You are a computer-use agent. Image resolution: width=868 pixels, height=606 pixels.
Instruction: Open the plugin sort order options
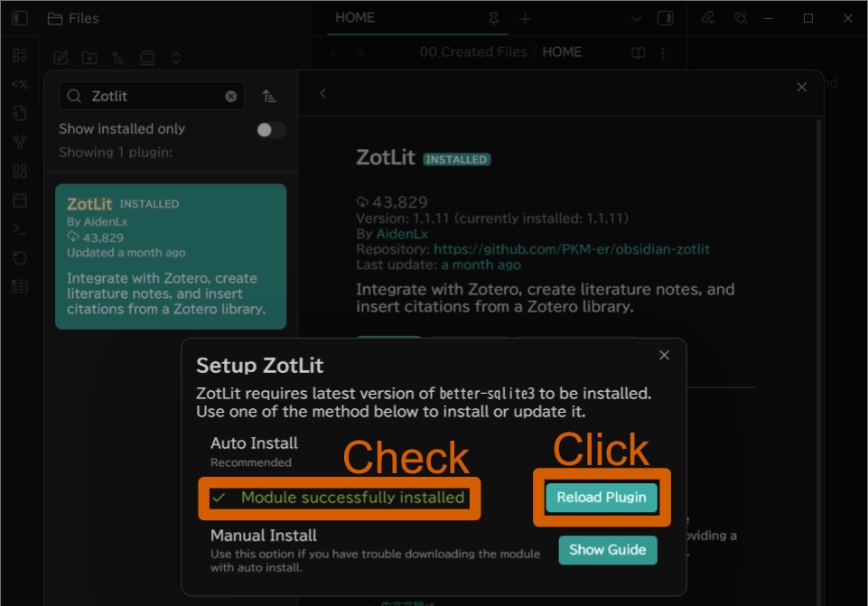click(269, 97)
